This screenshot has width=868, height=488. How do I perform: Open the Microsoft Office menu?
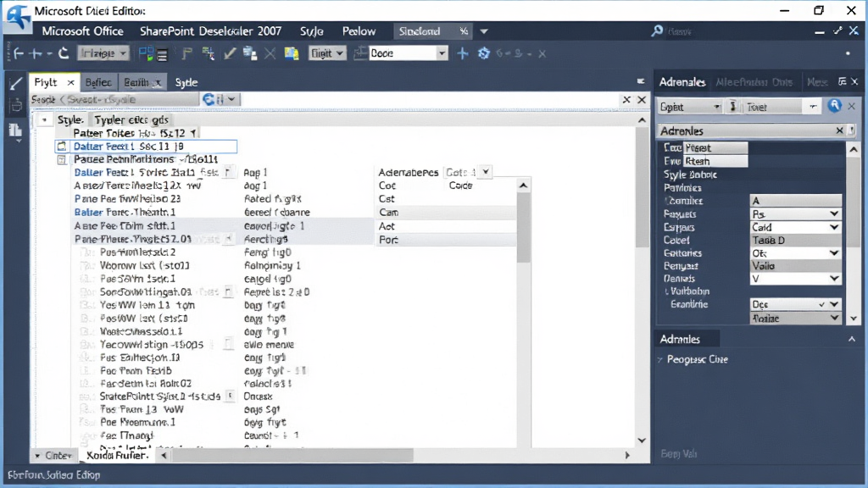click(x=82, y=31)
